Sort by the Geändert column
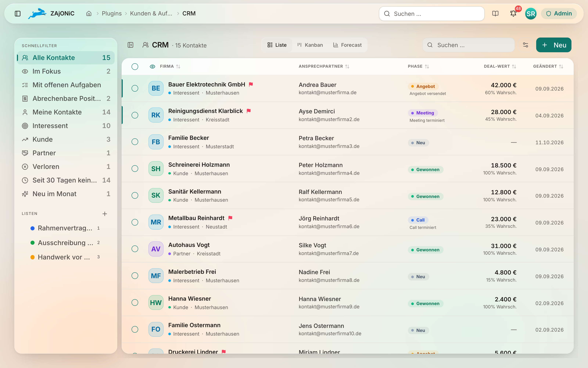 548,66
